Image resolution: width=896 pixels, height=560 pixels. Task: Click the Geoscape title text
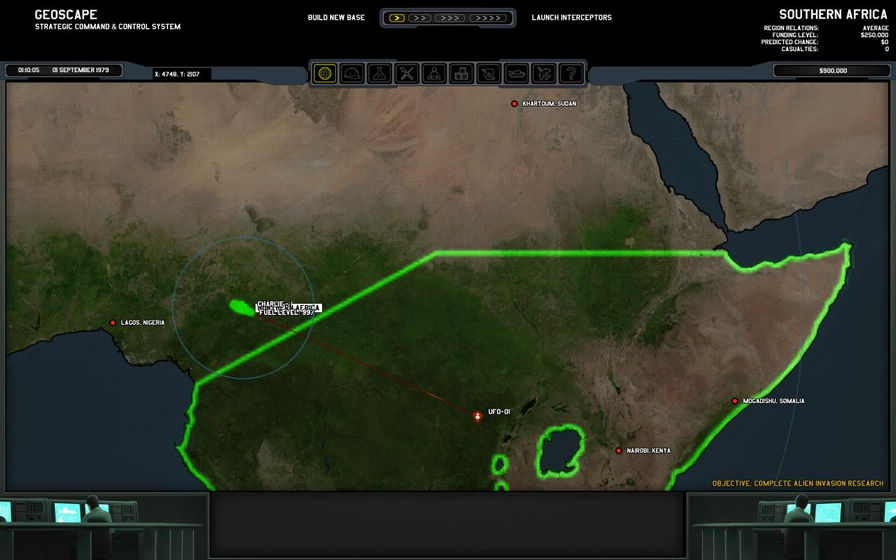[66, 14]
